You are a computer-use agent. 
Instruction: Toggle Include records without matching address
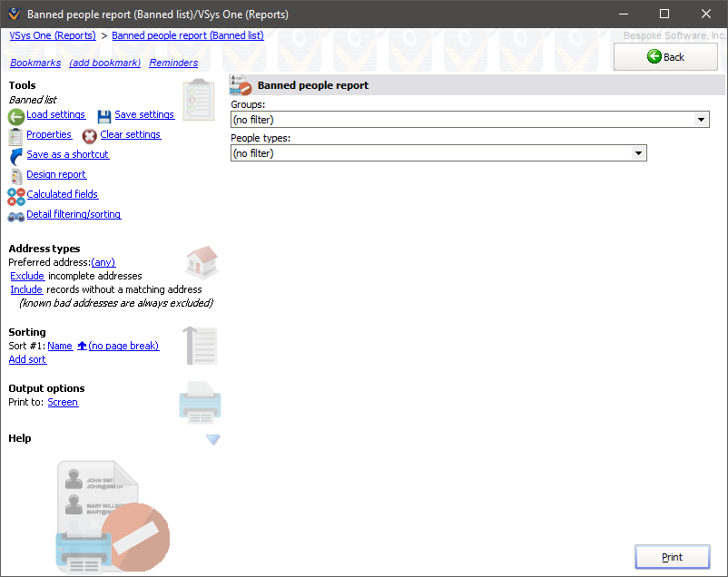(x=25, y=289)
